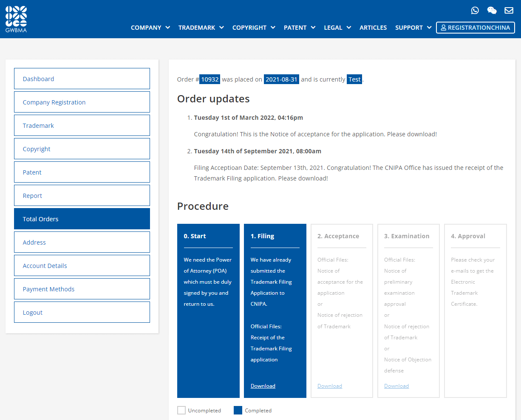The height and width of the screenshot is (420, 521).
Task: Click the GWBMA logo
Action: 16,20
